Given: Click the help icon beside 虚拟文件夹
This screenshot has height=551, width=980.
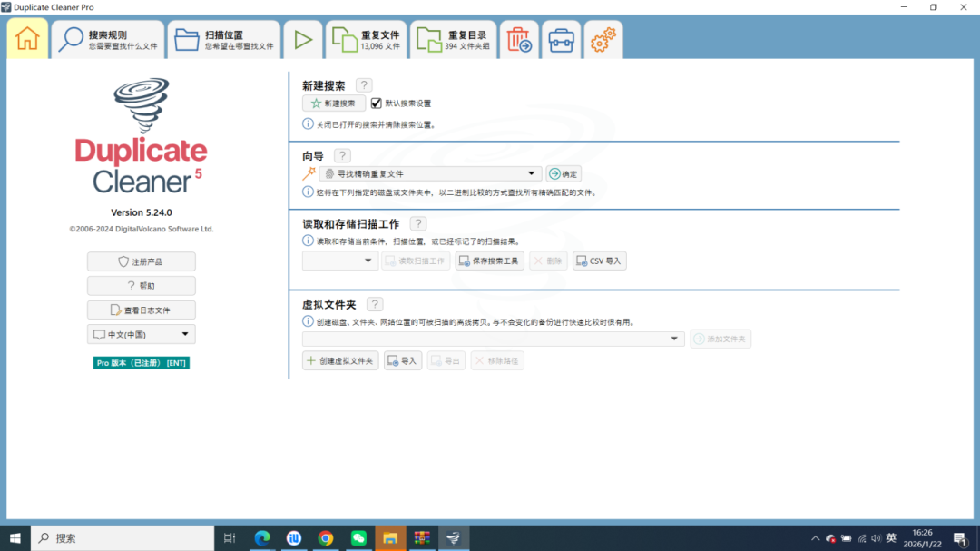Looking at the screenshot, I should tap(375, 305).
